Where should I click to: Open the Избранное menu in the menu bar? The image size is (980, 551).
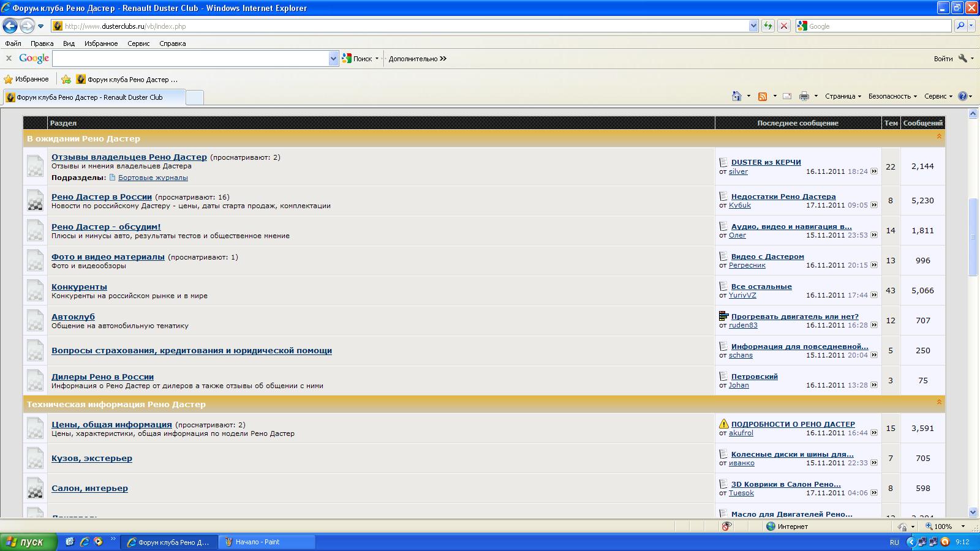pyautogui.click(x=101, y=43)
